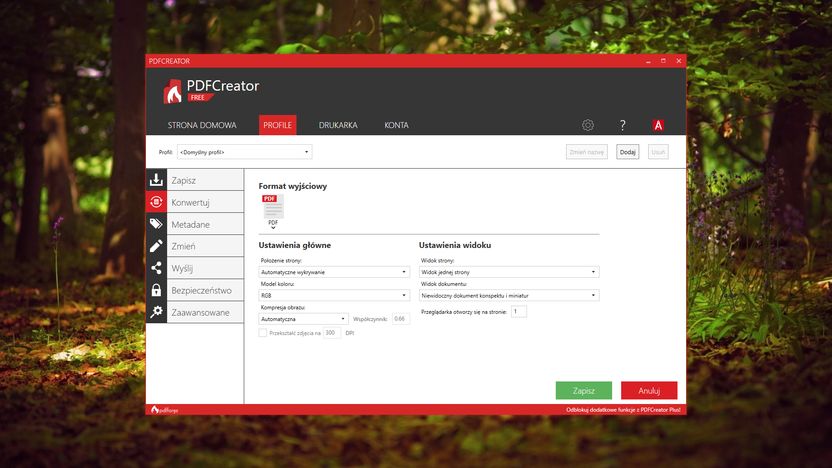Enable 'Przekształć zdjęcia na' checkbox
The height and width of the screenshot is (468, 832).
pos(263,333)
